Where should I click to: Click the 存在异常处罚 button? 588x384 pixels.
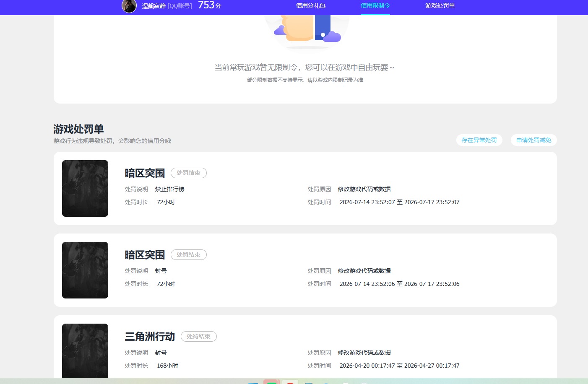[x=479, y=140]
